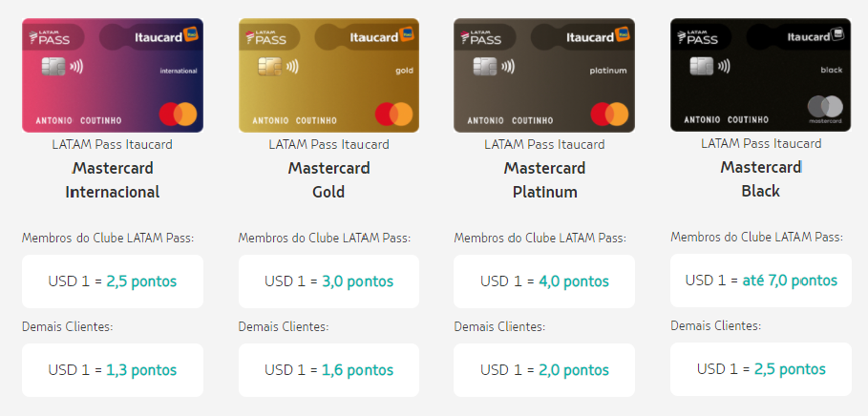
Task: Open the Mastercard Platinum title
Action: pos(544,179)
